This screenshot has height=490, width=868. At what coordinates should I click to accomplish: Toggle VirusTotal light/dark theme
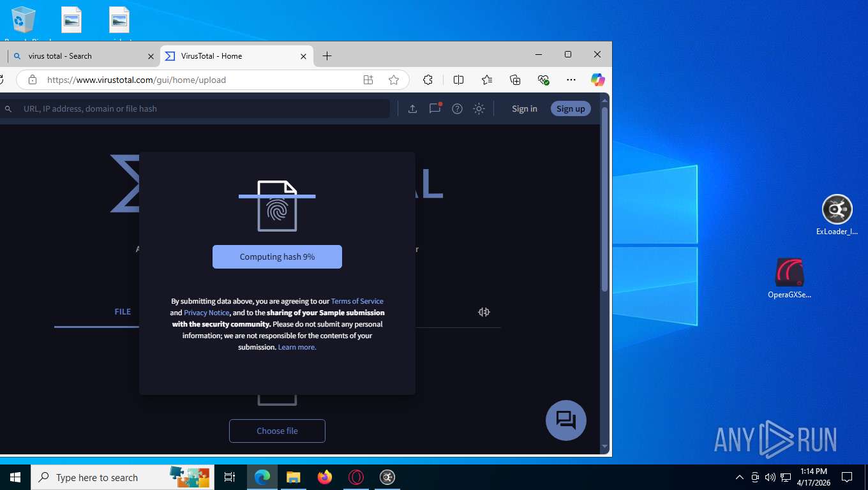479,108
